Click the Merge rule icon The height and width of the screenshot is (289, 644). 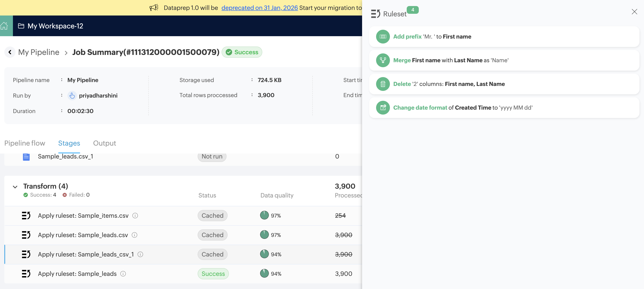[x=383, y=60]
